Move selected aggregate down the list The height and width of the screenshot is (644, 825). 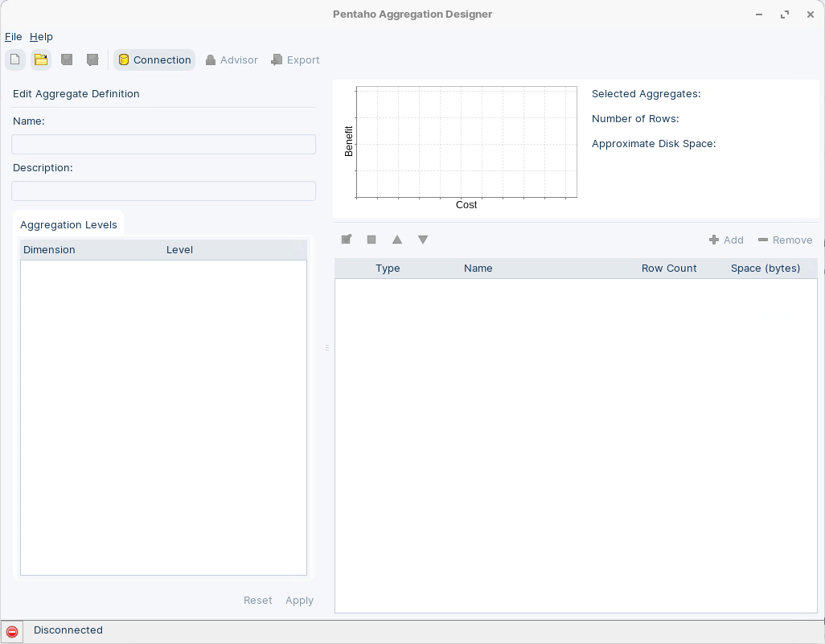423,239
